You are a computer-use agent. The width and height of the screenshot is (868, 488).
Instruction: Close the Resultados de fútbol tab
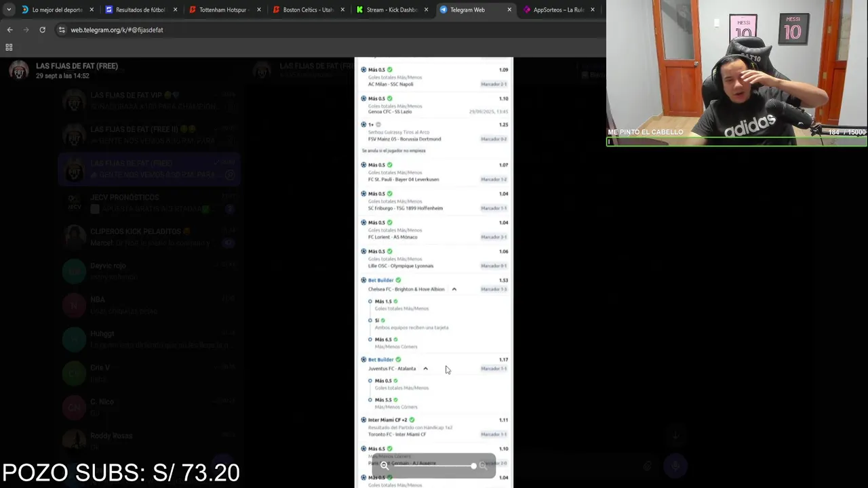[x=175, y=10]
